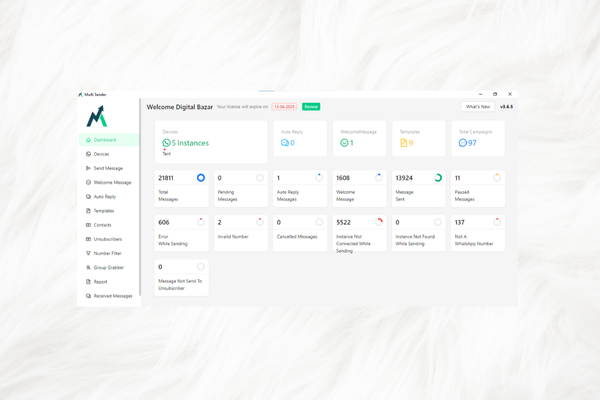
Task: Click the Auto Reply sidebar icon
Action: pos(88,197)
